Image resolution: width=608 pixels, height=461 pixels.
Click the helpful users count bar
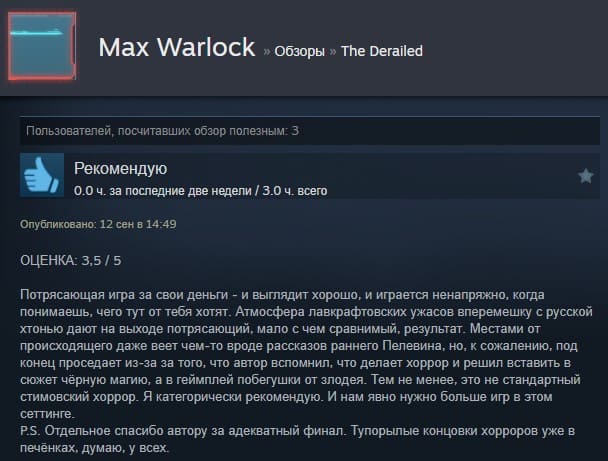(310, 131)
